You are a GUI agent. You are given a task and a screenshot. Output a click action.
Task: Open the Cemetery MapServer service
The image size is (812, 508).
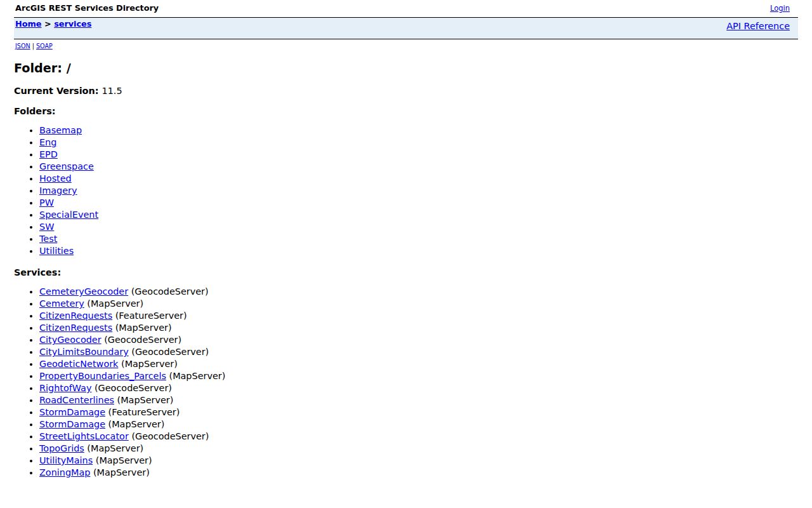coord(62,304)
